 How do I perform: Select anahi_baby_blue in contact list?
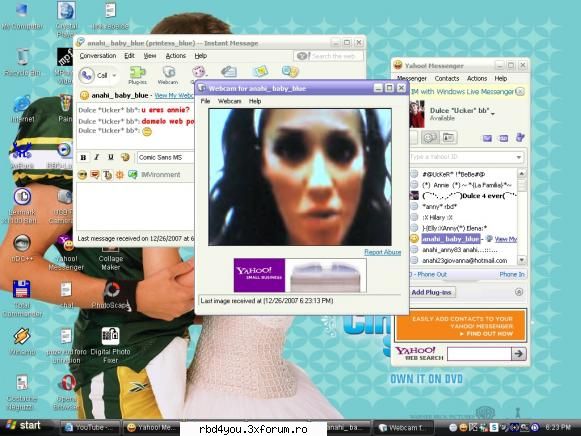tap(451, 239)
